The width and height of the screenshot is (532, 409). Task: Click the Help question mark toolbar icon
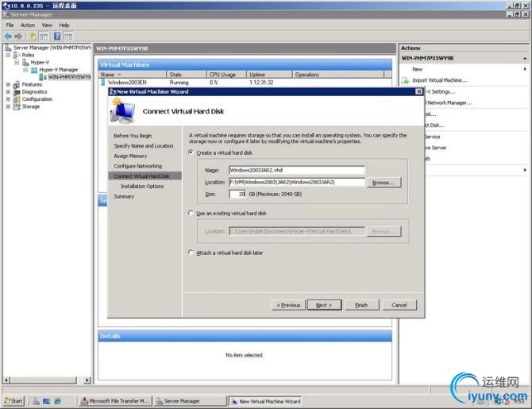[57, 36]
